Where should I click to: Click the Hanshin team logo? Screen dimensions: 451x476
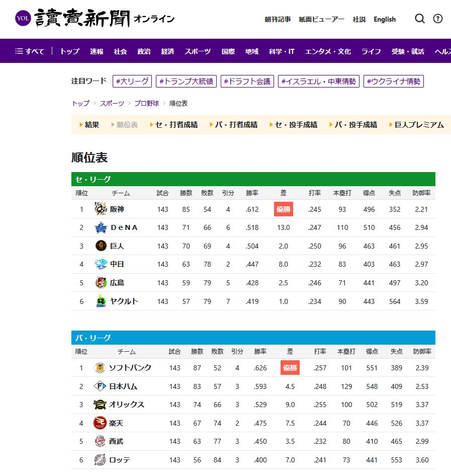(x=101, y=209)
